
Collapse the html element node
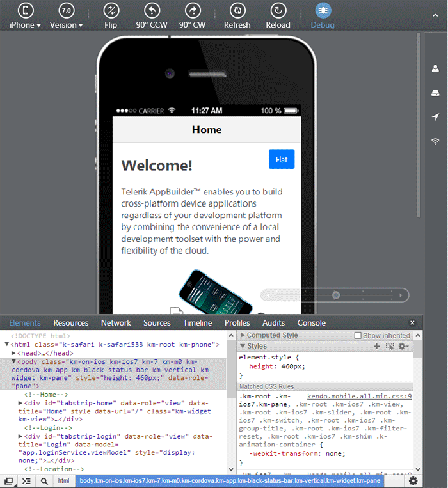pyautogui.click(x=6, y=344)
